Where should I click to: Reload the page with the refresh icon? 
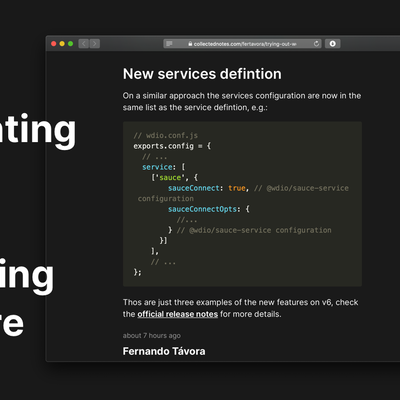pyautogui.click(x=316, y=44)
